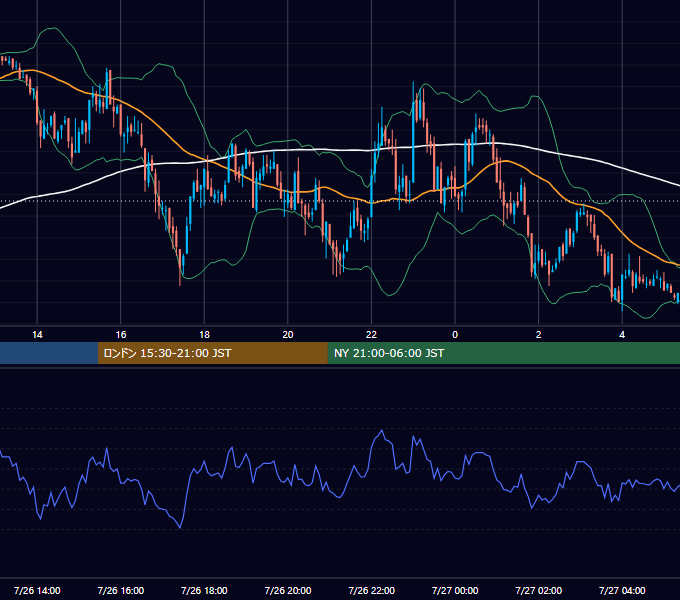Click the 4 hour axis label

pyautogui.click(x=622, y=335)
